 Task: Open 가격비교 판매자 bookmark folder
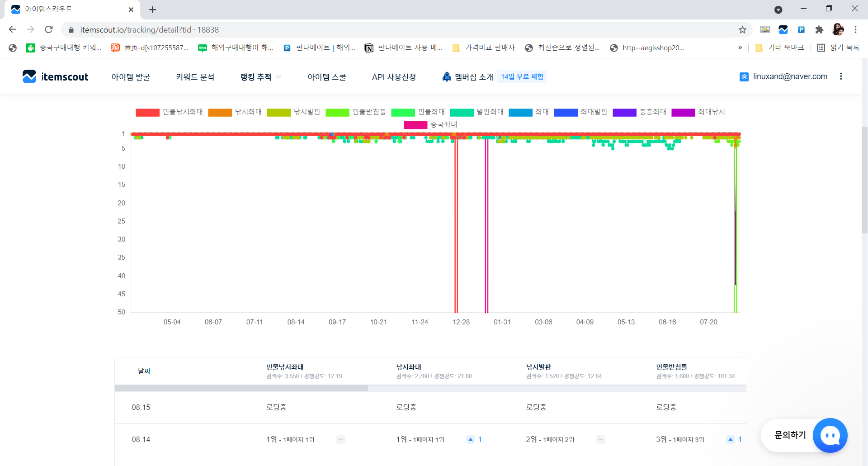tap(484, 48)
